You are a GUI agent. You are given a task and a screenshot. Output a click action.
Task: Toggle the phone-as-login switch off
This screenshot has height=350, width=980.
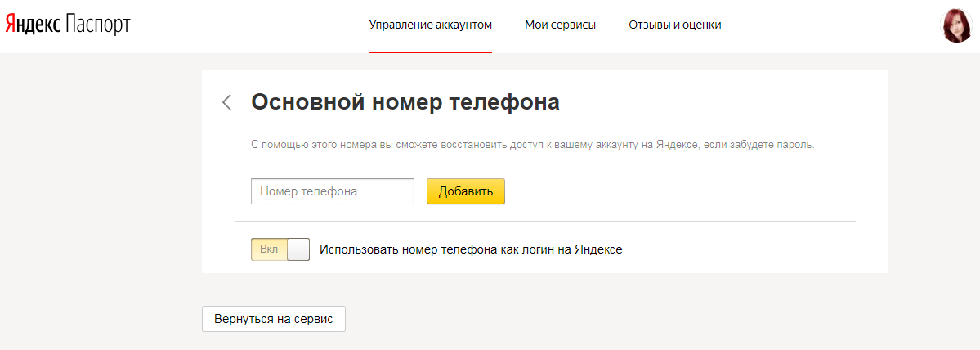280,249
